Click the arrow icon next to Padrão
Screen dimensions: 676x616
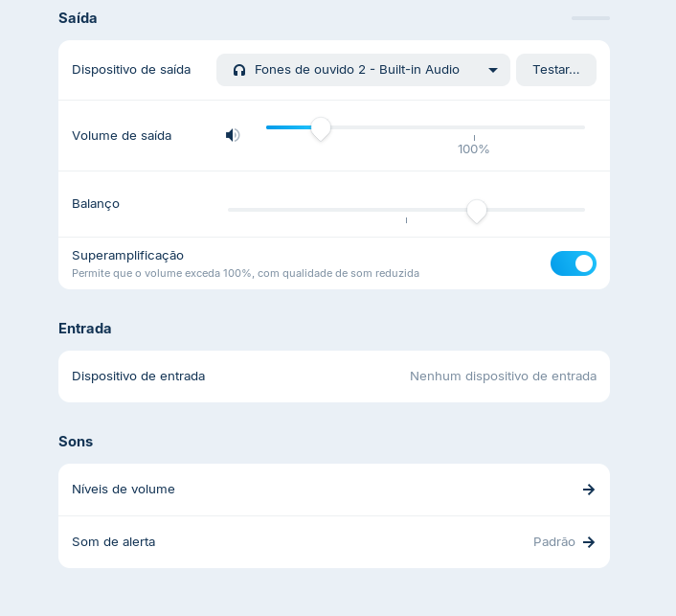[x=589, y=542]
